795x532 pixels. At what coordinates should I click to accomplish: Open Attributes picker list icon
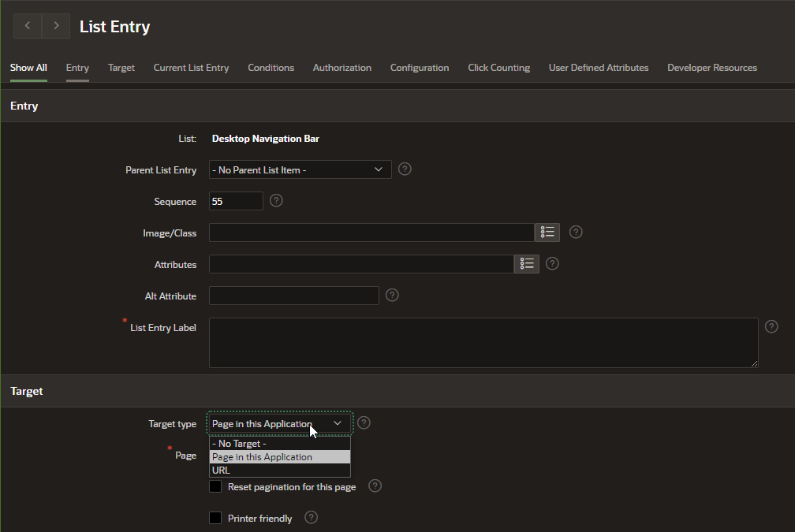click(x=526, y=263)
